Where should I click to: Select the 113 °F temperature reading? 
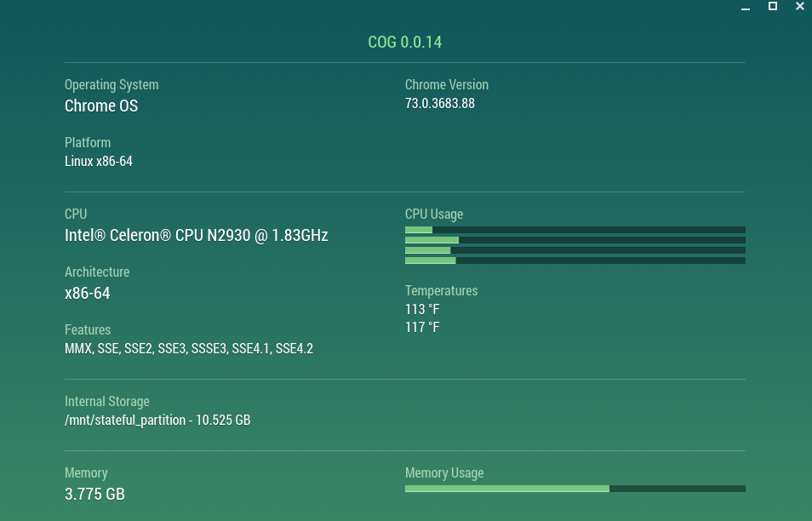422,309
